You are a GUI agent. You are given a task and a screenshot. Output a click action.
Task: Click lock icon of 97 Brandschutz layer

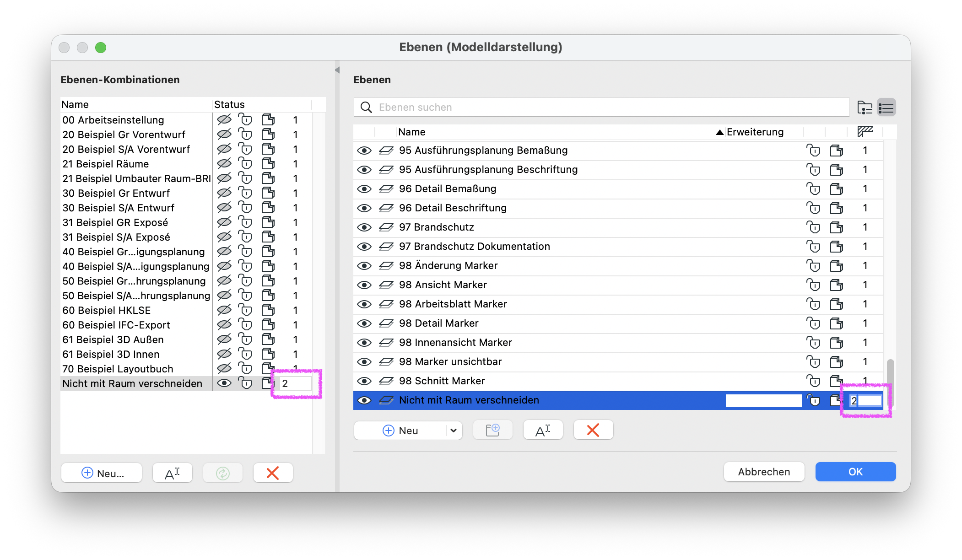[813, 227]
